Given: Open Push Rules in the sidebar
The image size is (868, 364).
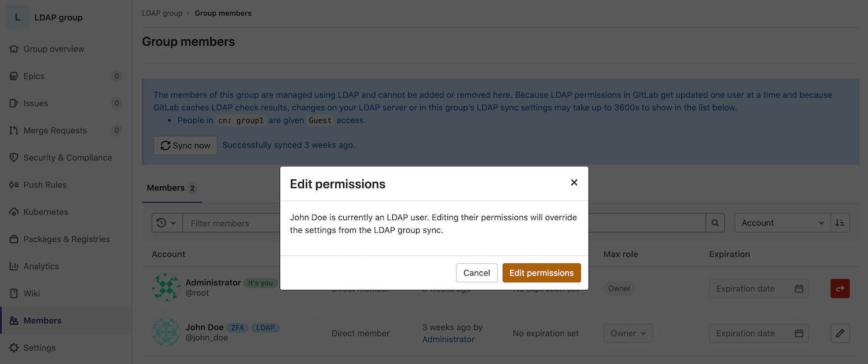Looking at the screenshot, I should [45, 185].
